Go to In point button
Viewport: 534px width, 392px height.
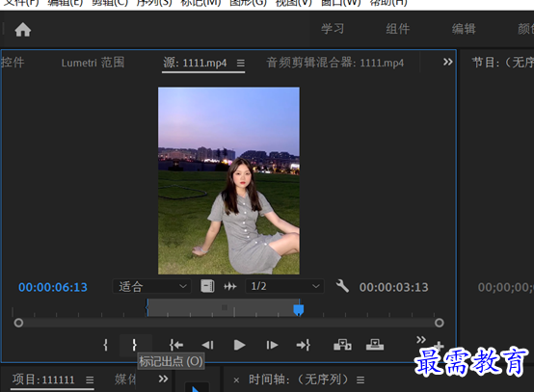tap(176, 345)
